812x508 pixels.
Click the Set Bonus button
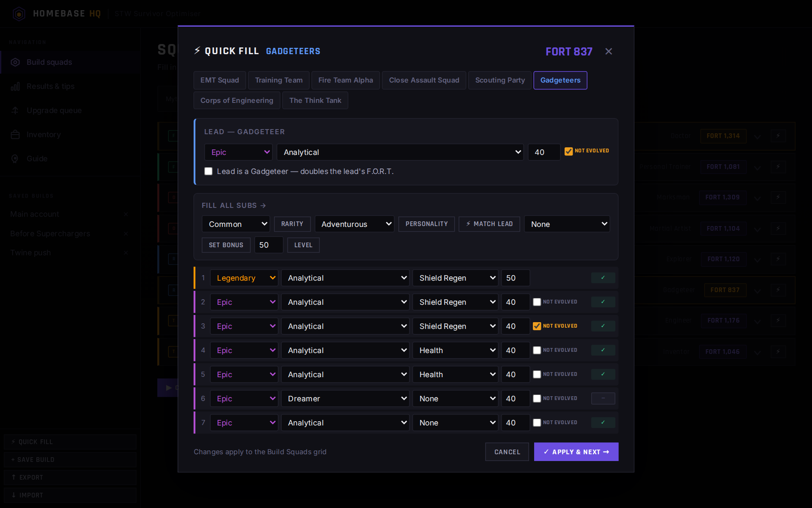click(x=226, y=245)
